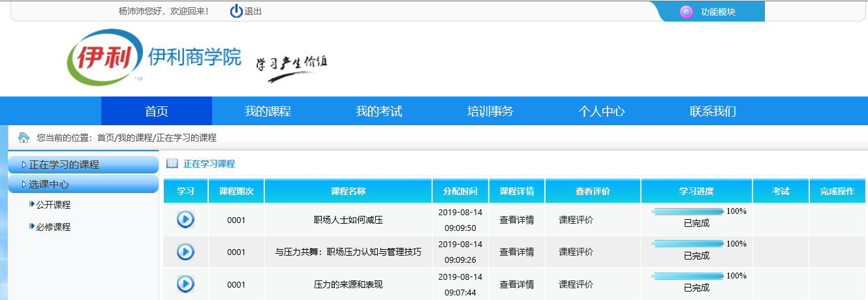This screenshot has width=868, height=300.
Task: Go to 我的课程 in navigation bar
Action: 268,112
